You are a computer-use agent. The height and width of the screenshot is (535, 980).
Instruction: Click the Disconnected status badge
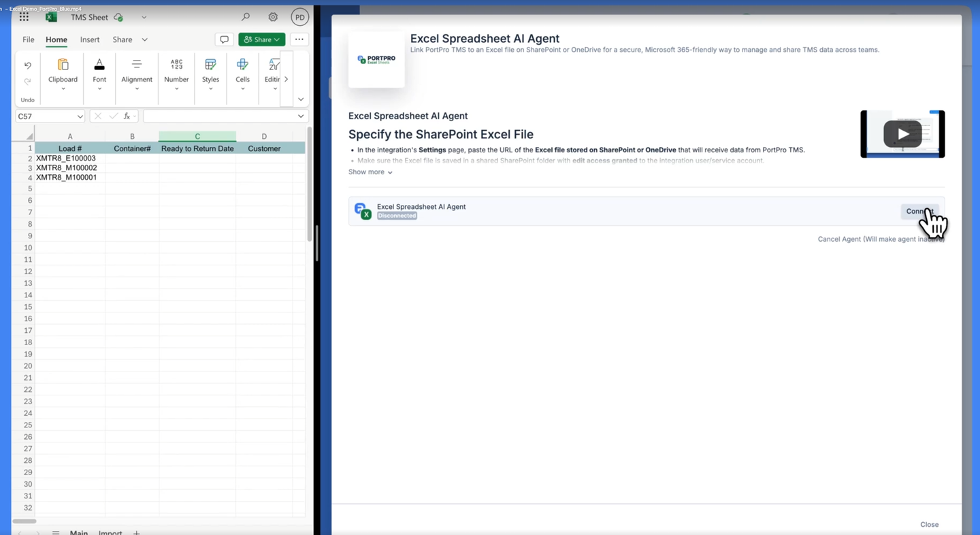pos(397,216)
